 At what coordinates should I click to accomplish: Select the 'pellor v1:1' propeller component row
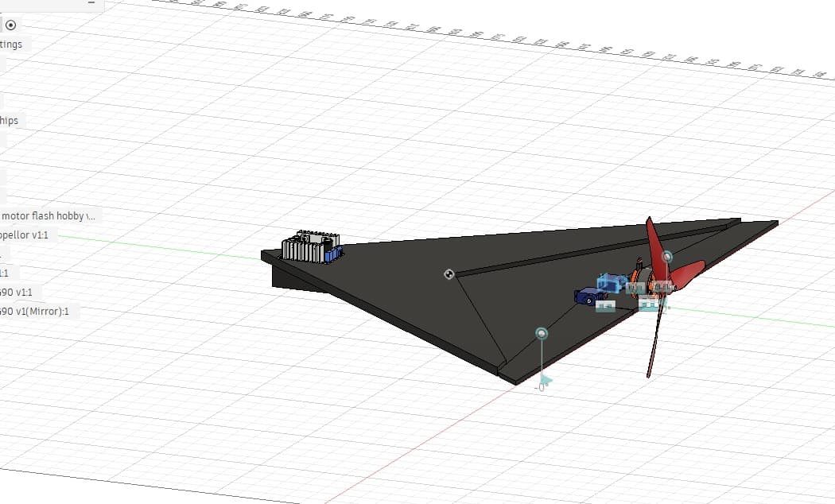[x=25, y=235]
